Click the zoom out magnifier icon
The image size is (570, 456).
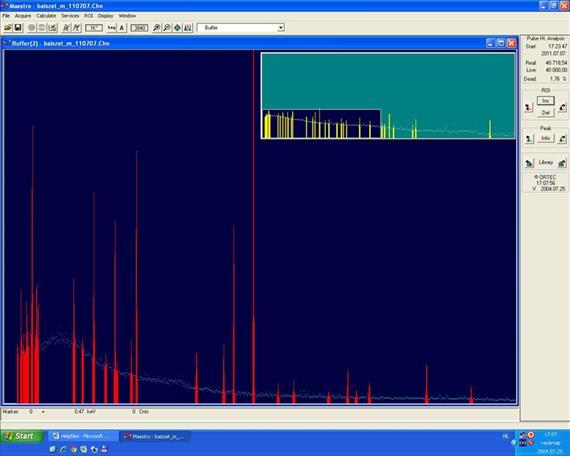tap(167, 28)
